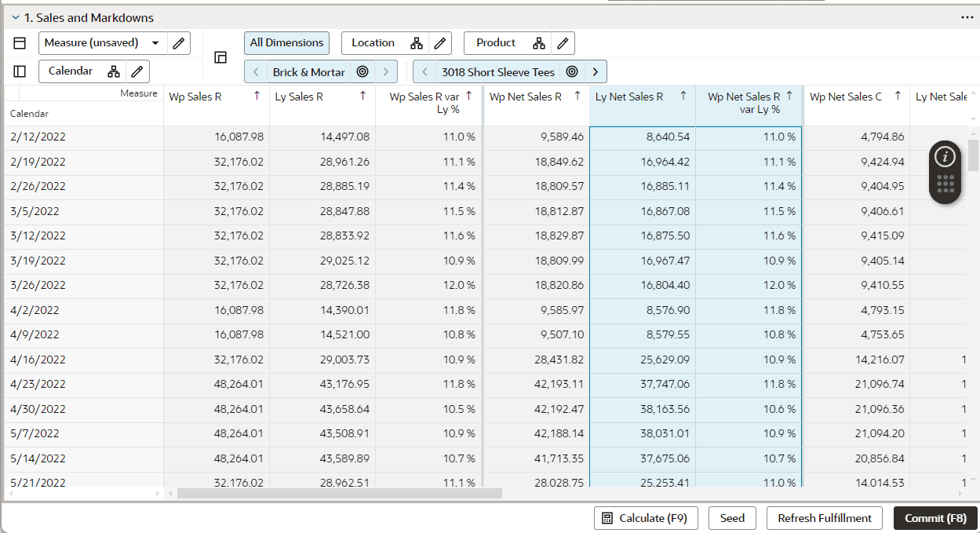Click the edit pencil next to Calendar
Image resolution: width=980 pixels, height=533 pixels.
pyautogui.click(x=137, y=71)
